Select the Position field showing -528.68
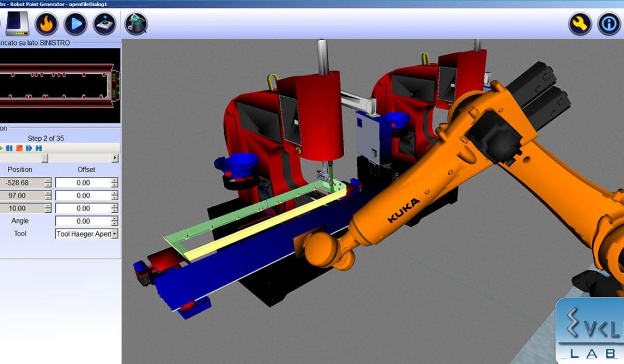624x364 pixels. coord(25,183)
